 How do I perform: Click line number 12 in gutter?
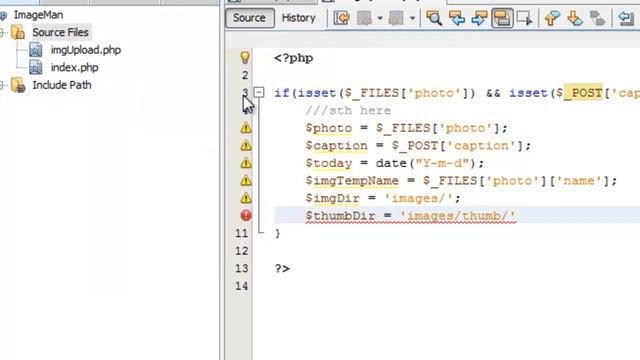coord(241,251)
